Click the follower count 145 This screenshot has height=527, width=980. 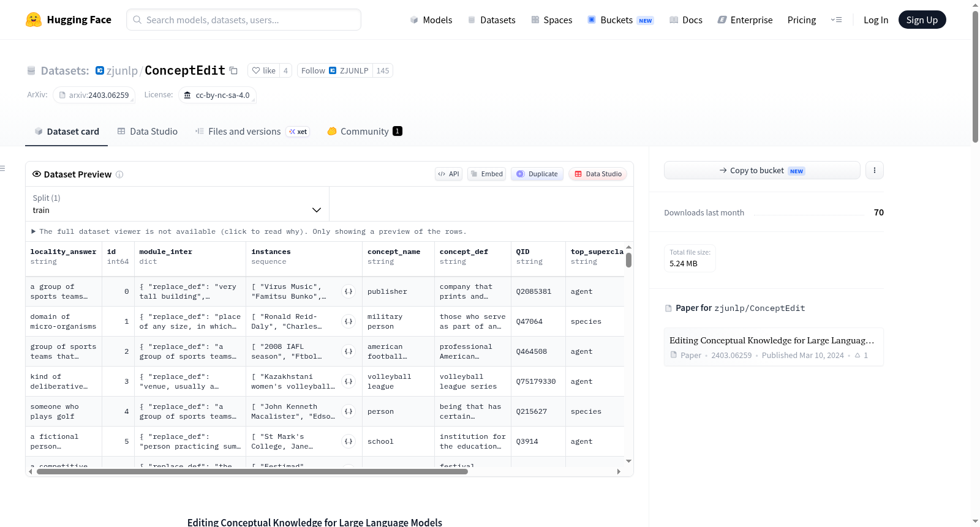point(383,70)
